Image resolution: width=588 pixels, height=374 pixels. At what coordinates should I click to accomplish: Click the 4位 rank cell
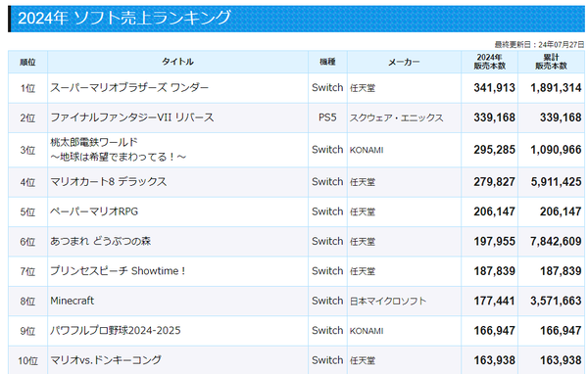(27, 182)
